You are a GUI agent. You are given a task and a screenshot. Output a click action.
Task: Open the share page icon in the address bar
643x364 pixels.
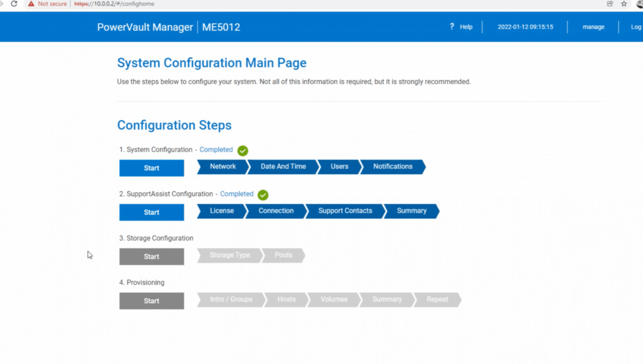pos(610,4)
